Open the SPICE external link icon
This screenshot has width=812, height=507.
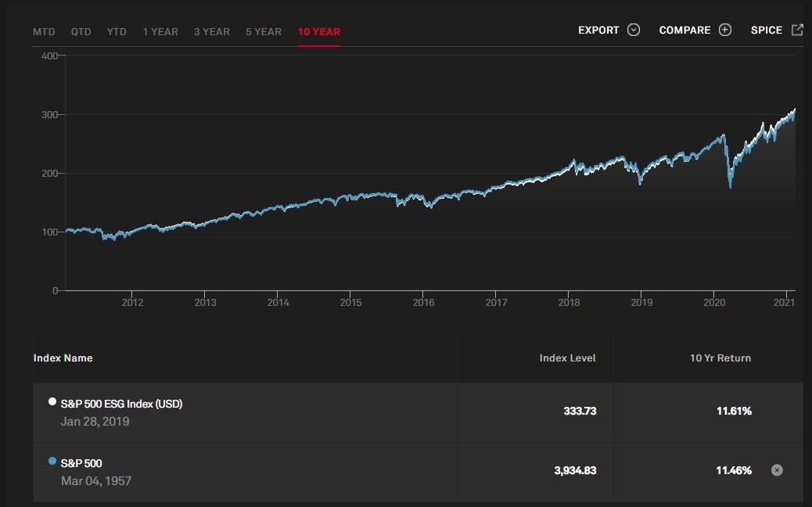(797, 30)
